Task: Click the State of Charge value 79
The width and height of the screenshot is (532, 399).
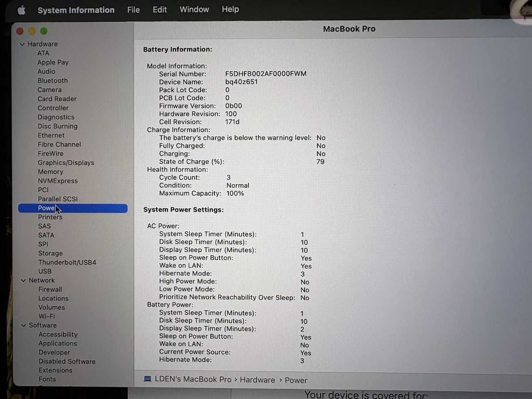Action: click(321, 162)
